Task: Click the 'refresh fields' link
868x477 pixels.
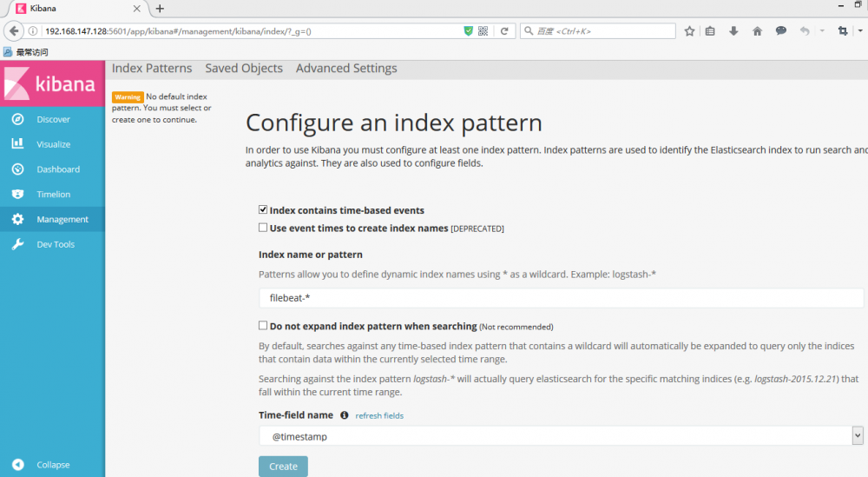Action: pos(379,416)
